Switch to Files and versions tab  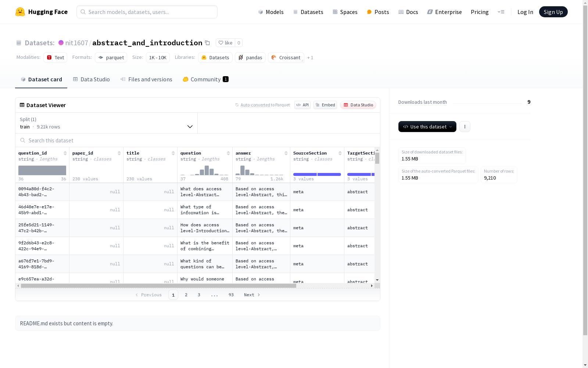coord(146,79)
